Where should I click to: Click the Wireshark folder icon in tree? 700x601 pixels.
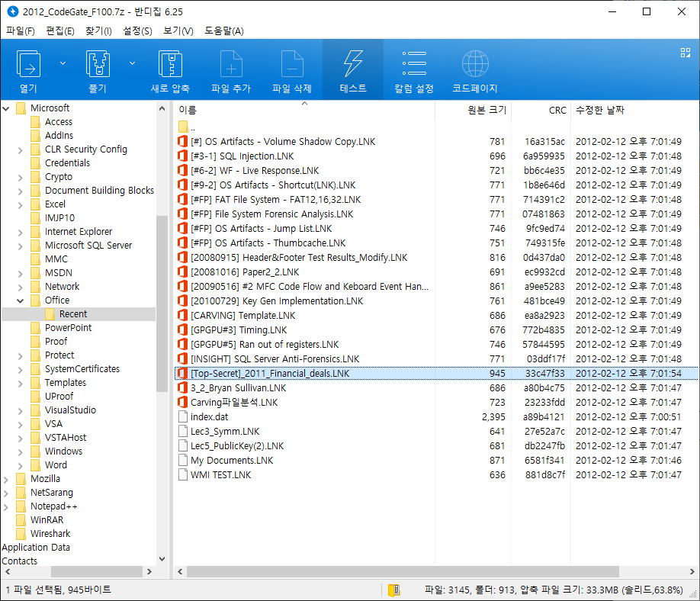point(21,534)
